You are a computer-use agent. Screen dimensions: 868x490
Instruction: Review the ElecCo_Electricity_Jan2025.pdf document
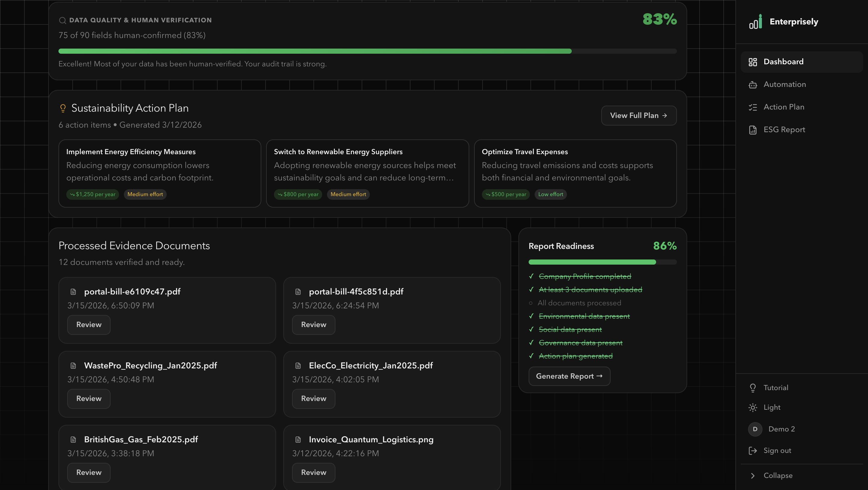(x=313, y=399)
